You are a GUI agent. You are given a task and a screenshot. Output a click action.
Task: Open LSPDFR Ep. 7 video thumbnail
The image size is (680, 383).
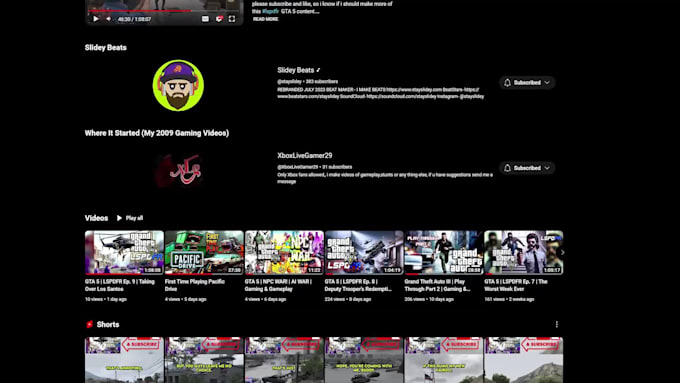coord(523,252)
